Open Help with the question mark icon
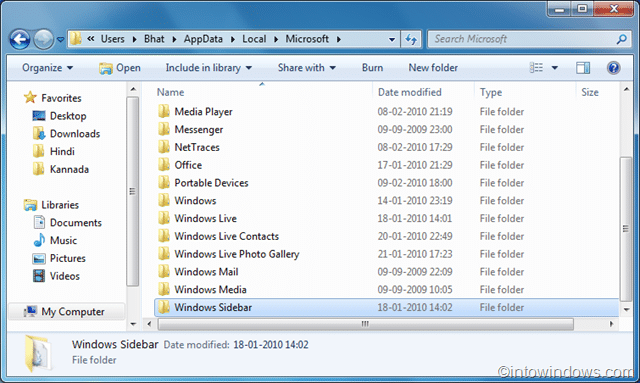 pyautogui.click(x=613, y=68)
